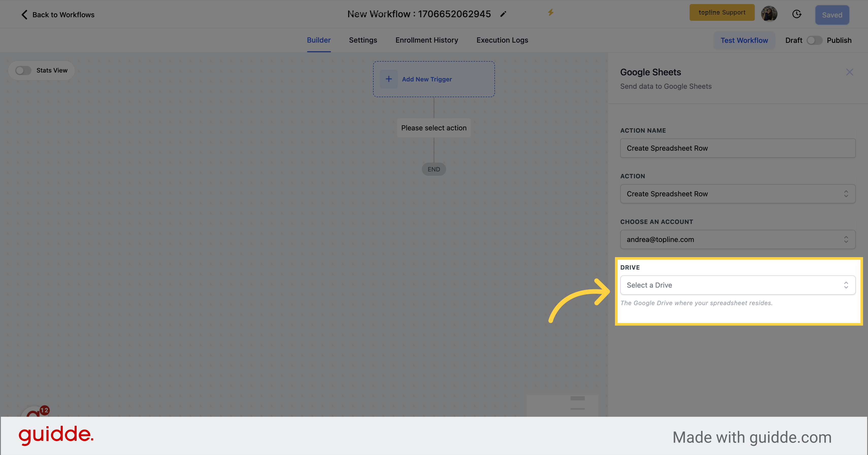Go back to Workflows
The width and height of the screenshot is (868, 455).
click(58, 14)
